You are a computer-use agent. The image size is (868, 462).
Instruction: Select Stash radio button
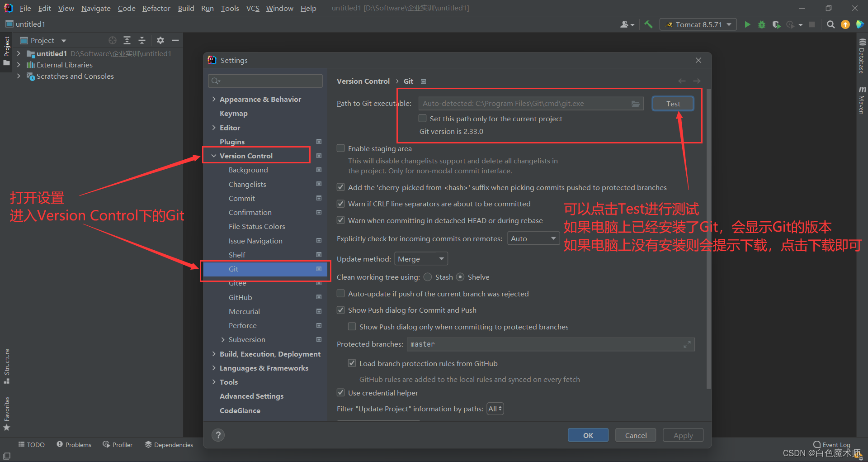pos(428,277)
